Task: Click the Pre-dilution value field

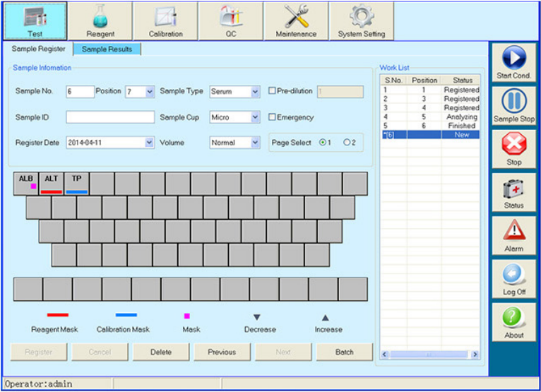Action: pyautogui.click(x=340, y=91)
